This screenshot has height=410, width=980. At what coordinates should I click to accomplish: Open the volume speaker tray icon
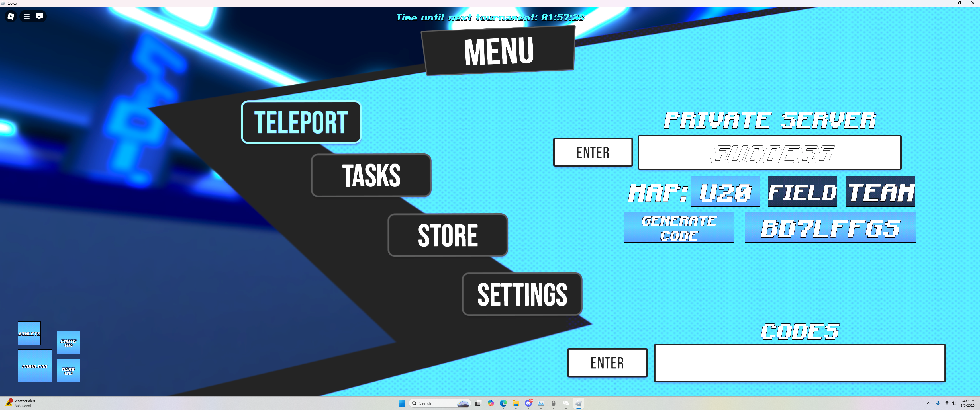tap(954, 403)
